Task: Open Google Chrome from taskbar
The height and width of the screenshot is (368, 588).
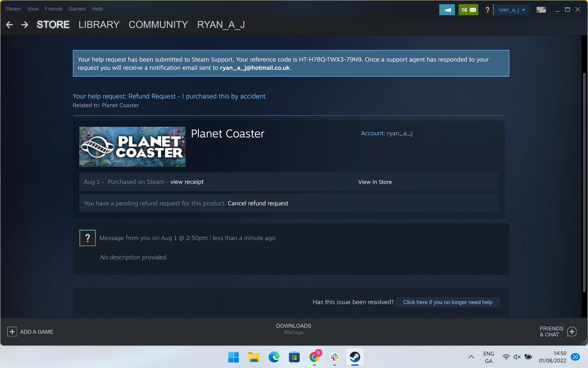Action: tap(314, 357)
